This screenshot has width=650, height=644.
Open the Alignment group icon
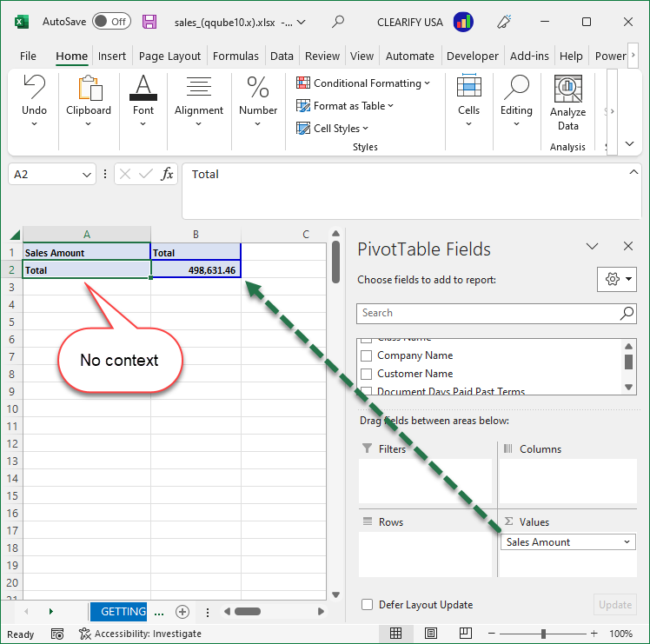tap(199, 87)
